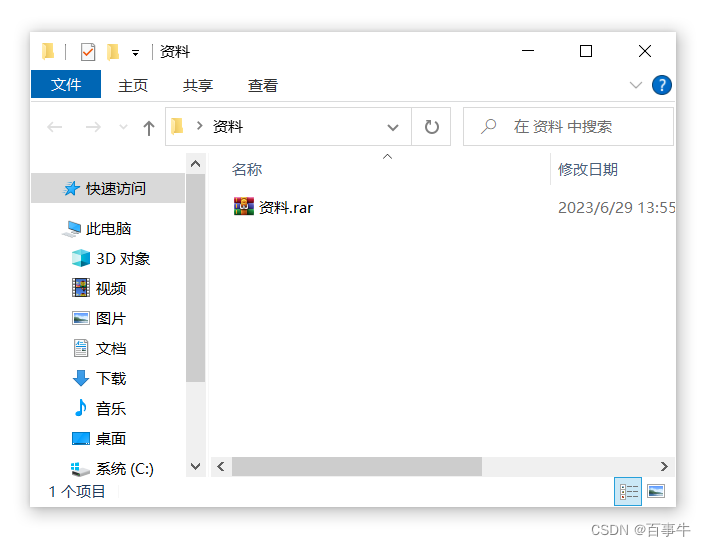Click the 系统 (C:) drive icon
The height and width of the screenshot is (546, 706).
pyautogui.click(x=80, y=469)
